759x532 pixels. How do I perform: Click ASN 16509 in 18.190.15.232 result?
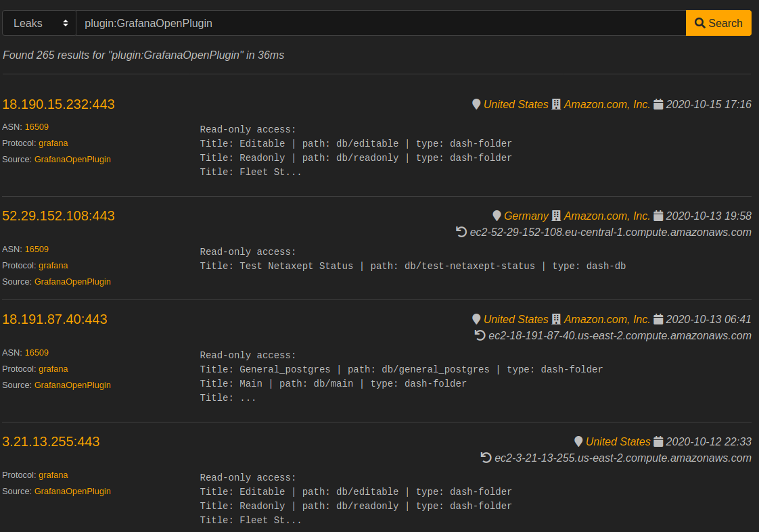tap(37, 127)
